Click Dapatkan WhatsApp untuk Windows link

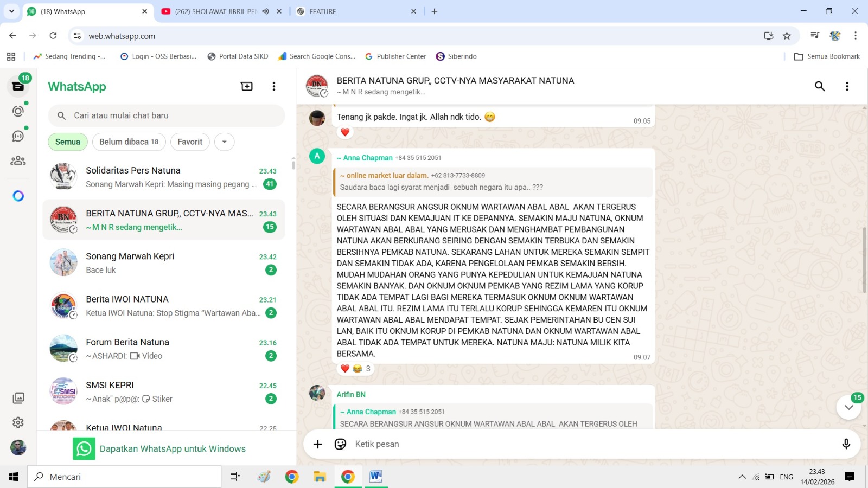(x=173, y=449)
